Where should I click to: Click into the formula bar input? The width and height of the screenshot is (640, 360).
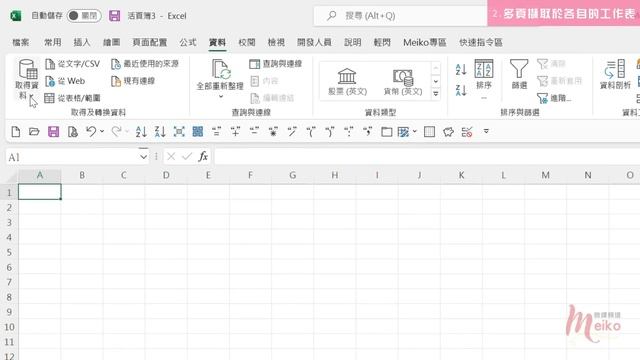[427, 157]
